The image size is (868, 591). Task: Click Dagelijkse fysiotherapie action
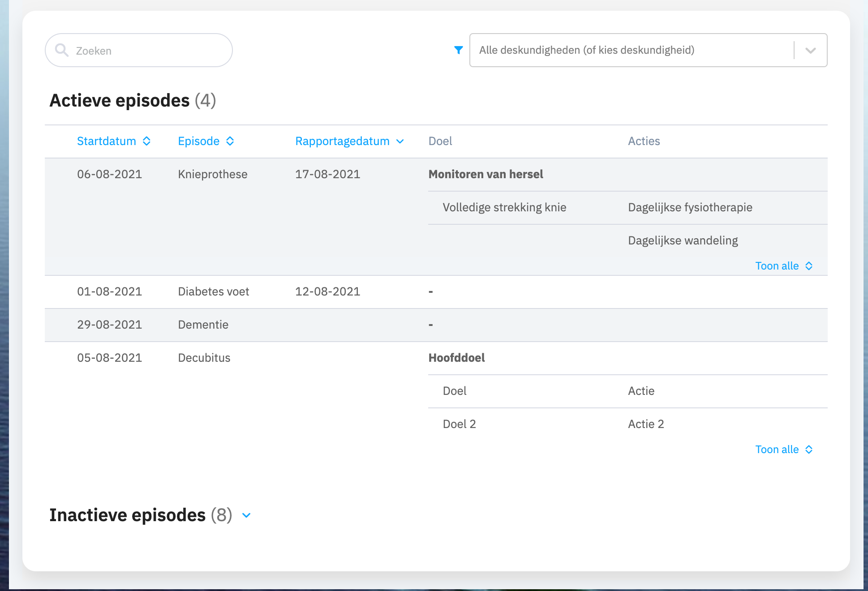[690, 207]
